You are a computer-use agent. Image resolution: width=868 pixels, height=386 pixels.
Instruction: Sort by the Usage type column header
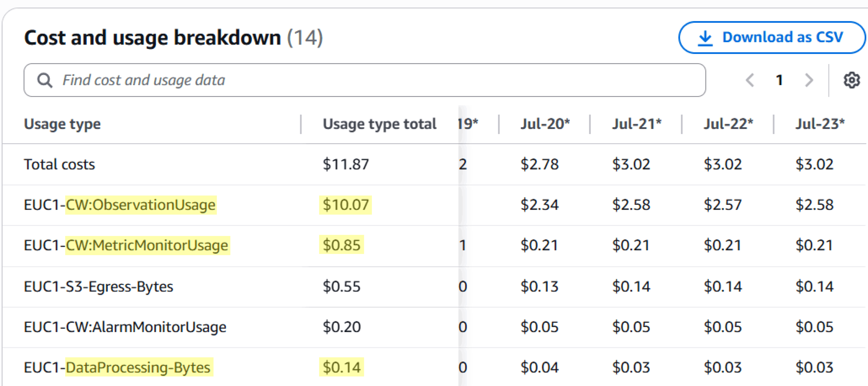coord(62,123)
